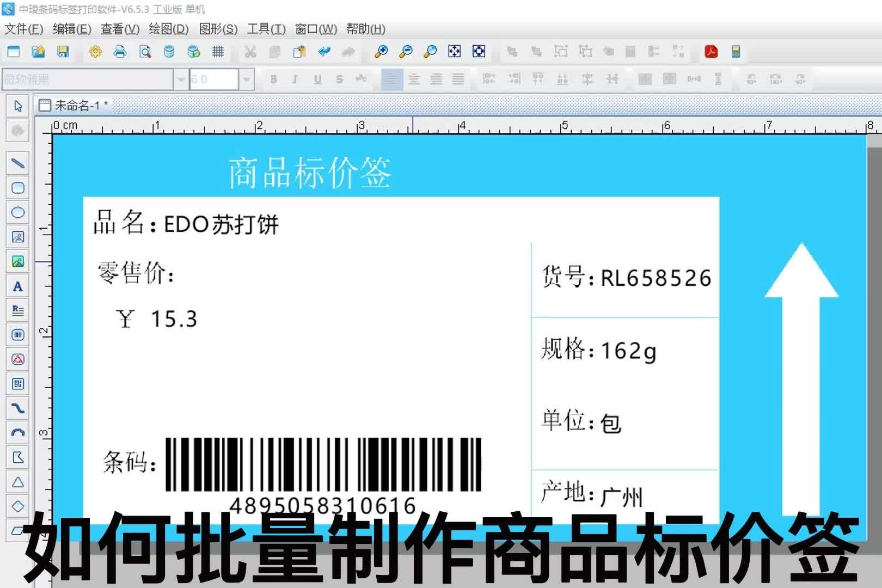Open the Print Preview icon
This screenshot has width=882, height=588.
pos(144,52)
